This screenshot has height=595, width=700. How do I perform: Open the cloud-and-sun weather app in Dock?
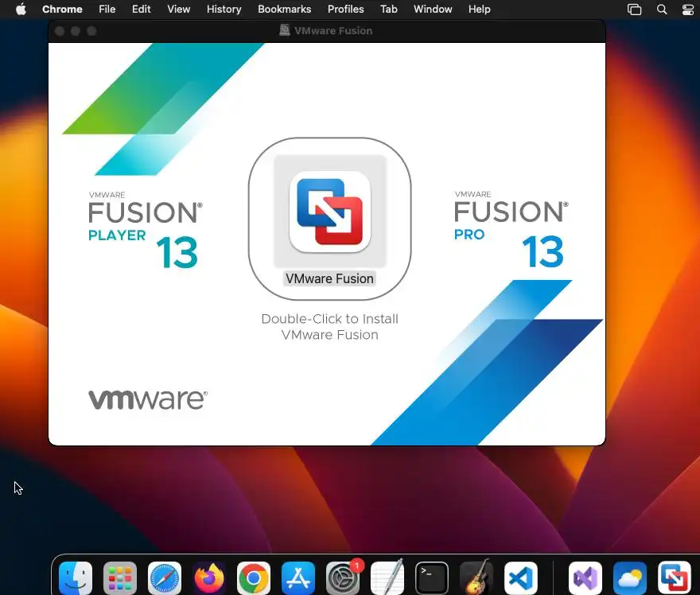630,578
